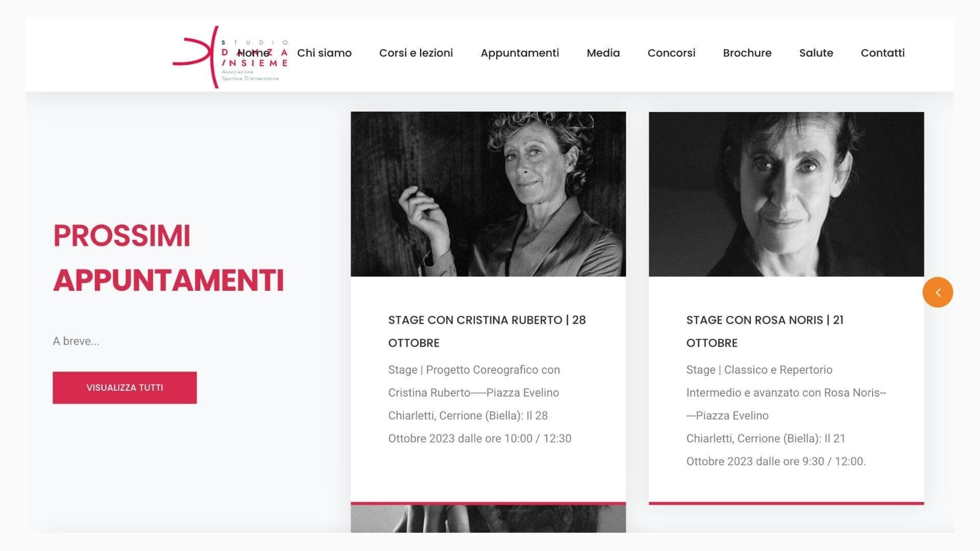Click the Classico e Repertorio event description
Viewport: 980px width, 551px height.
[x=786, y=415]
